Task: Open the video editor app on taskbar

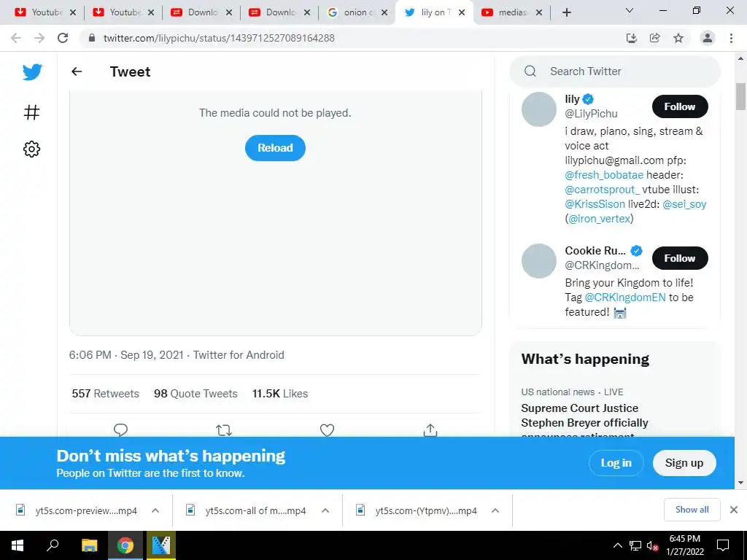Action: coord(160,545)
